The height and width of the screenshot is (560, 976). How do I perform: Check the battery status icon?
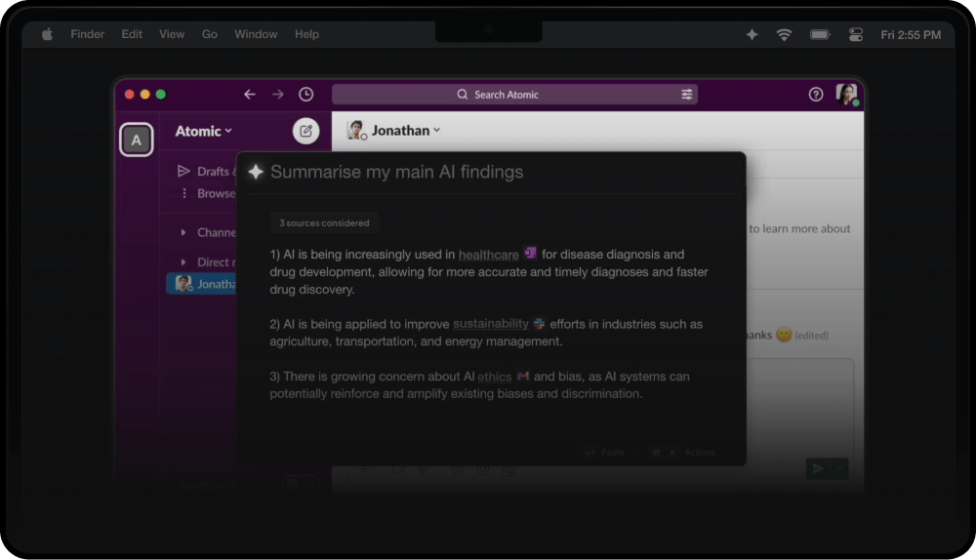(x=821, y=35)
